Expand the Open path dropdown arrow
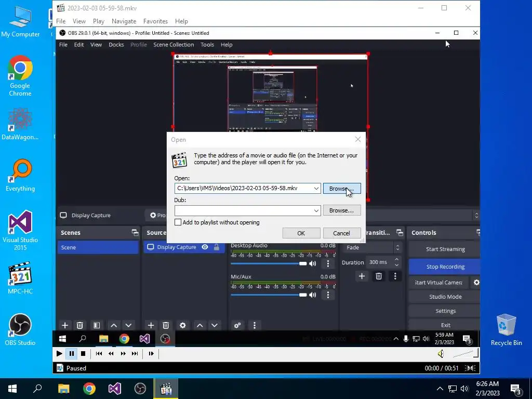532x399 pixels. [316, 189]
